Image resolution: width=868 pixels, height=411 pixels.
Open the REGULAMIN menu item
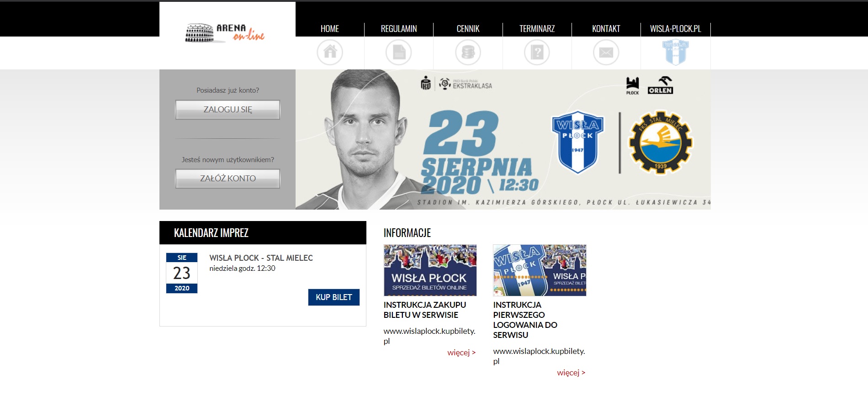click(x=399, y=29)
